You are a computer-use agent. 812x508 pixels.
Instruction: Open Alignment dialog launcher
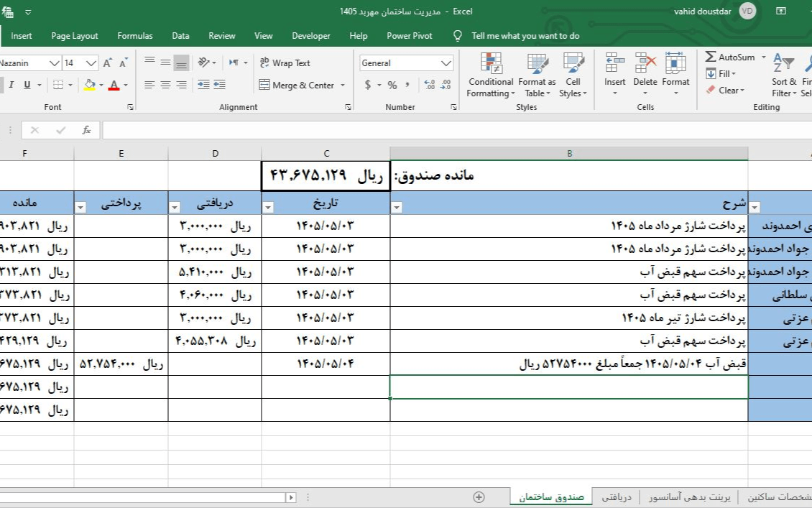tap(348, 107)
